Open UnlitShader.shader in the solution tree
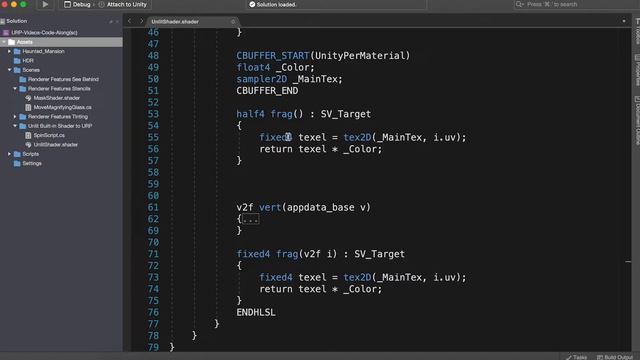Viewport: 640px width, 360px height. 55,144
